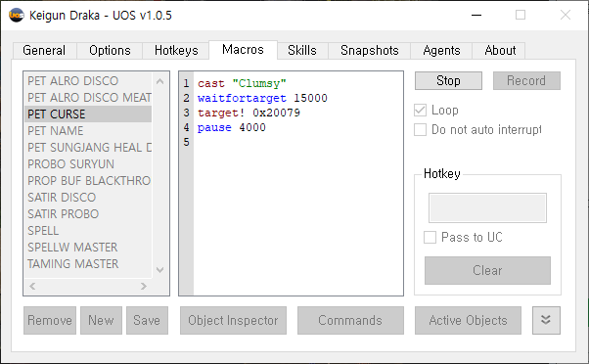Click the waitfortarget 15000 script line
Image resolution: width=589 pixels, height=364 pixels.
pyautogui.click(x=262, y=98)
